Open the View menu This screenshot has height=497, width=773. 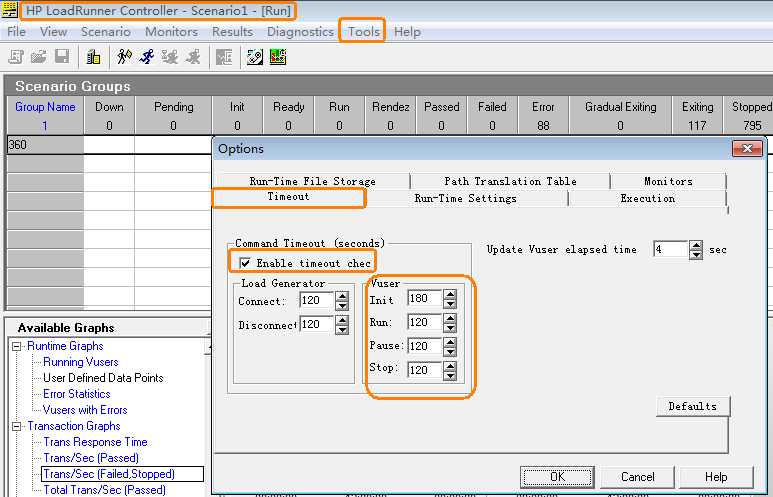pos(53,32)
